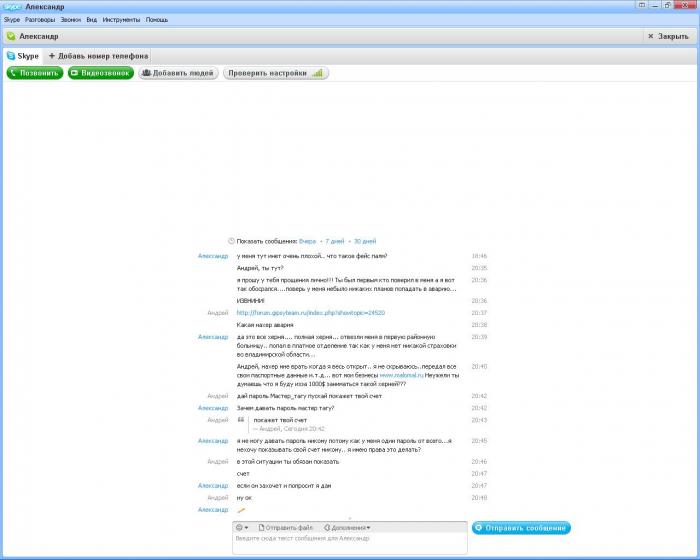Viewport: 700px width, 560px height.
Task: Open the forum.gipsyteam.ru link from Андрей
Action: [311, 313]
